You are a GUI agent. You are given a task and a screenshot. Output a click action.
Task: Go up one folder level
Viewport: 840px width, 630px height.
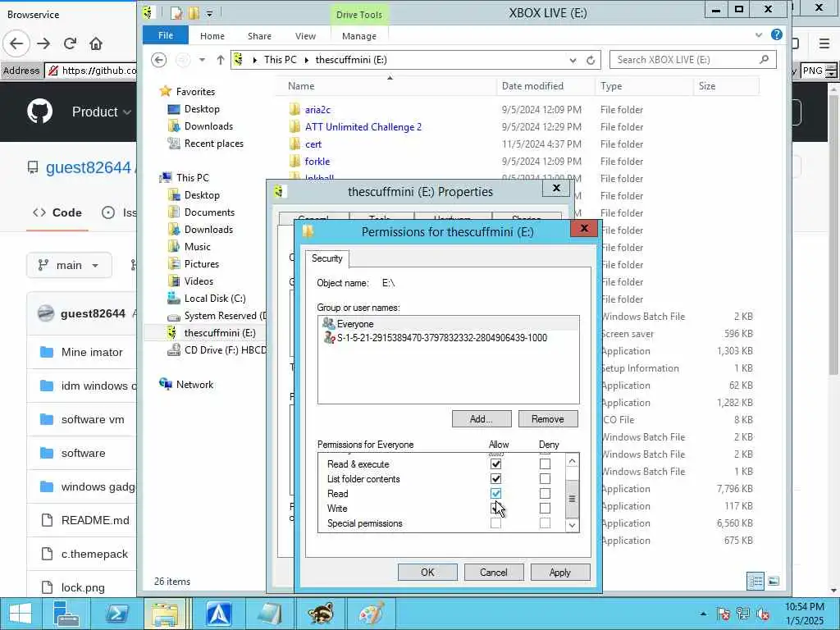coord(220,60)
